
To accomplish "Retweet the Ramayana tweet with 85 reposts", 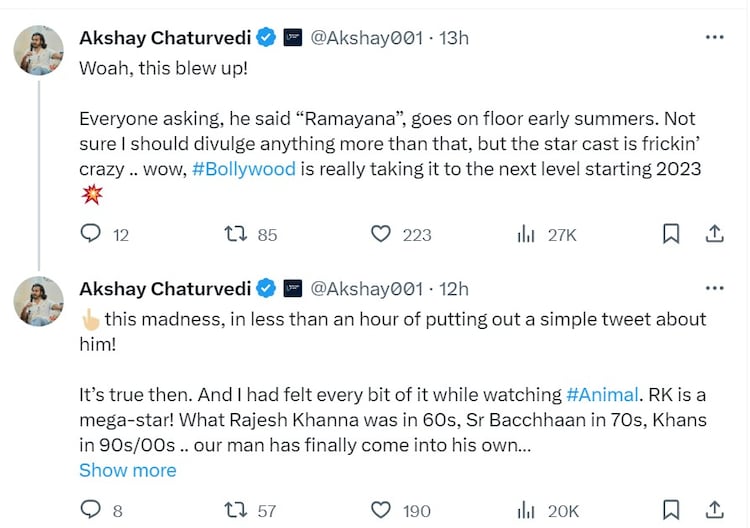I will pyautogui.click(x=236, y=234).
